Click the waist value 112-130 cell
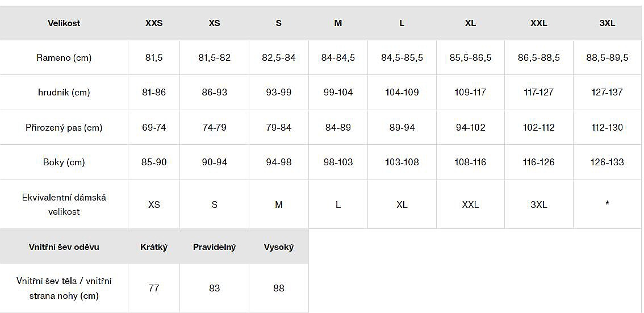The width and height of the screenshot is (644, 313). click(x=607, y=128)
